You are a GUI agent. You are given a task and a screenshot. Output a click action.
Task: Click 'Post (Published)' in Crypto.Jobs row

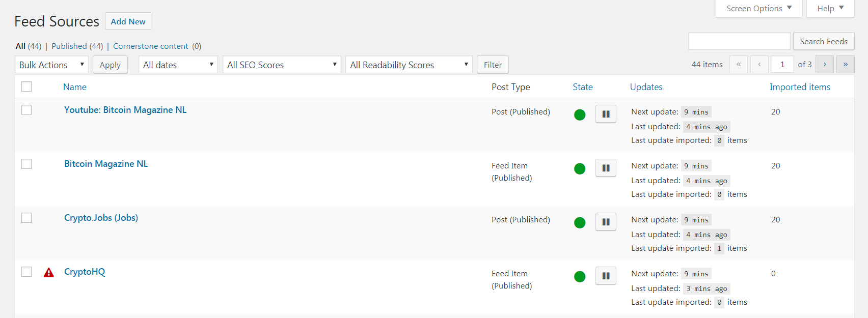point(521,220)
